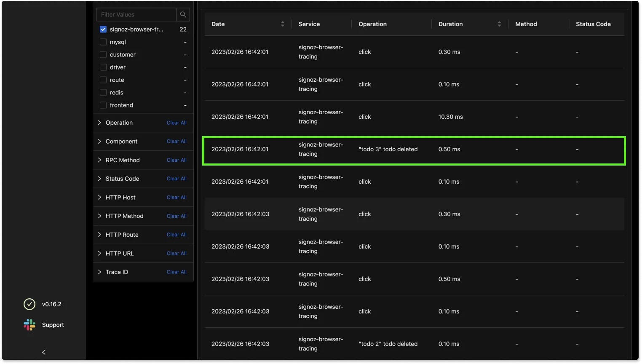Clear All for HTTP Host filter
Screen dimensions: 642x364
[x=177, y=198]
